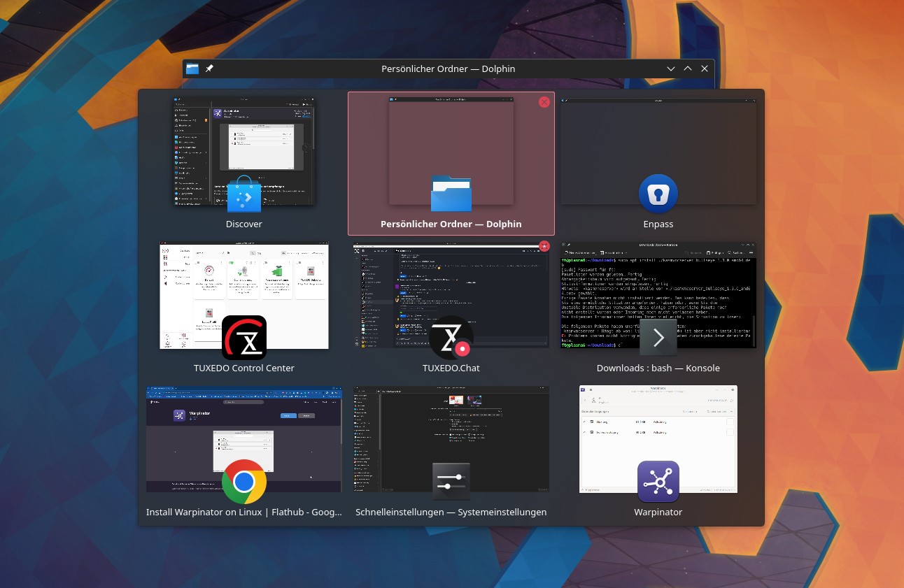Click the "Warpinator" label

click(658, 512)
